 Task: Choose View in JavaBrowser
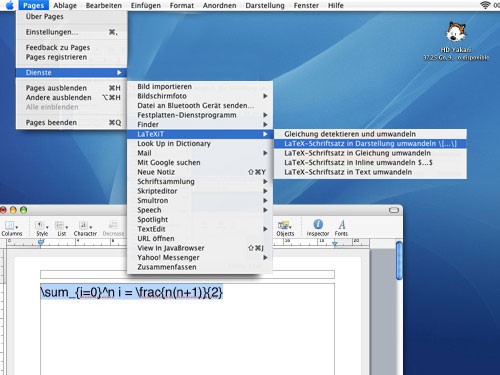point(200,248)
